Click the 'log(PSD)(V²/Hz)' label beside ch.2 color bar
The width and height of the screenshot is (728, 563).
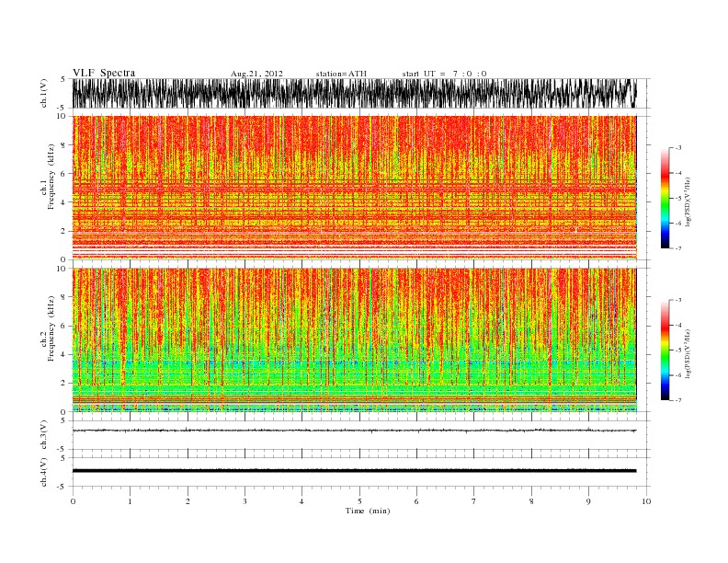pyautogui.click(x=688, y=353)
